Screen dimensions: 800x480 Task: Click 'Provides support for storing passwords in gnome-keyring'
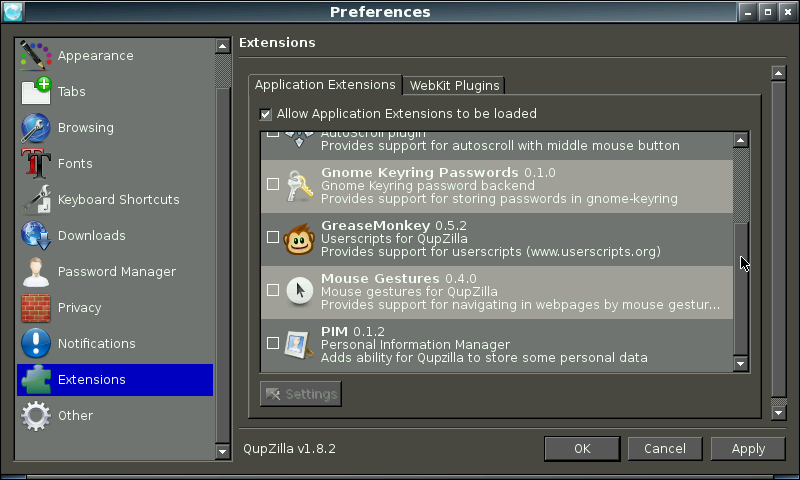pos(499,199)
